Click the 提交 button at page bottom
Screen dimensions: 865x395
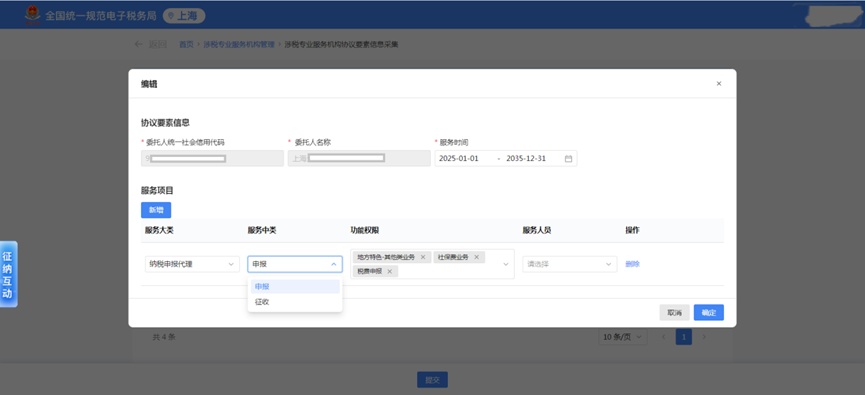point(432,380)
